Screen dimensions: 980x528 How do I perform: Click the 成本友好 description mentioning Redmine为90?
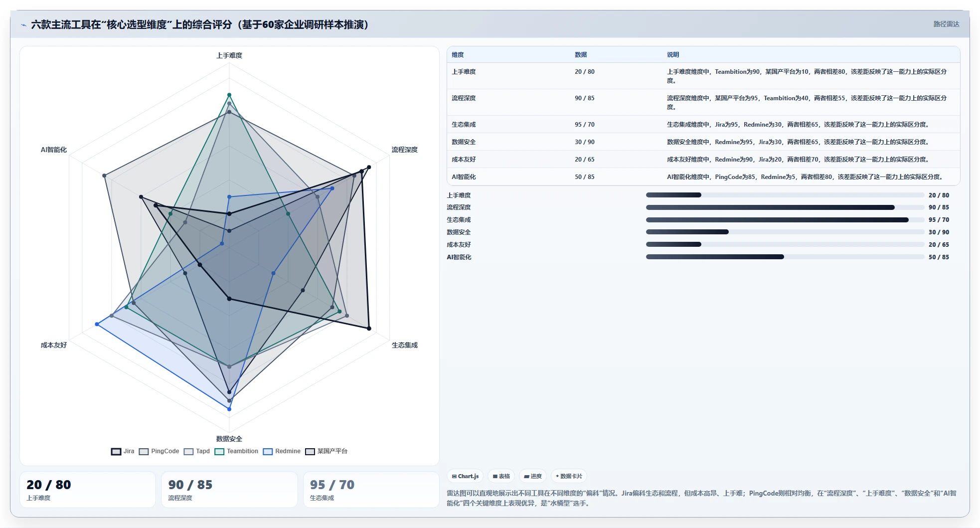coord(798,160)
